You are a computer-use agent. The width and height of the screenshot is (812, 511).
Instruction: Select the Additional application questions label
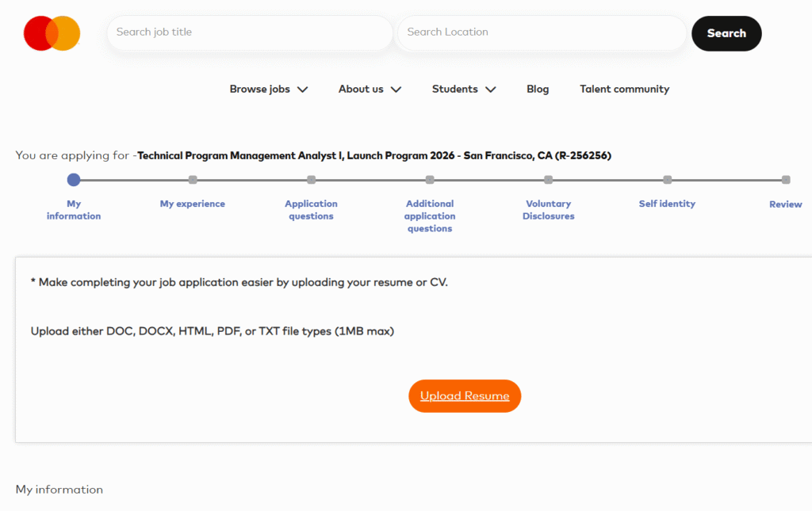(430, 216)
